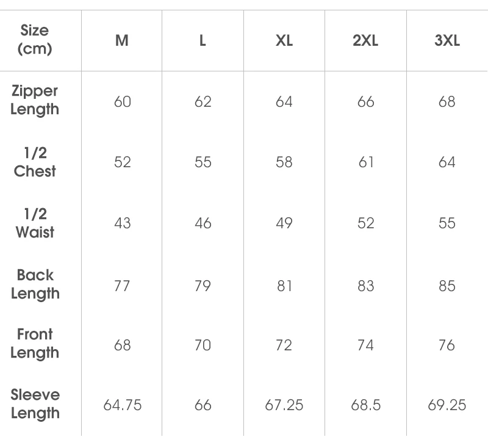Select the Front Length row label

(x=35, y=344)
